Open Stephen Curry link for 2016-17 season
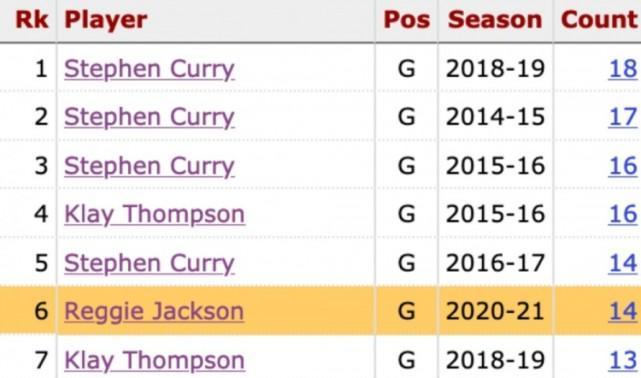 (149, 263)
